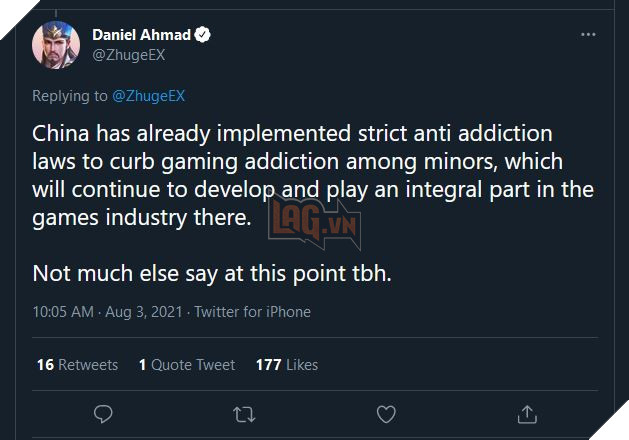Like the tweet with the heart icon

coord(385,413)
